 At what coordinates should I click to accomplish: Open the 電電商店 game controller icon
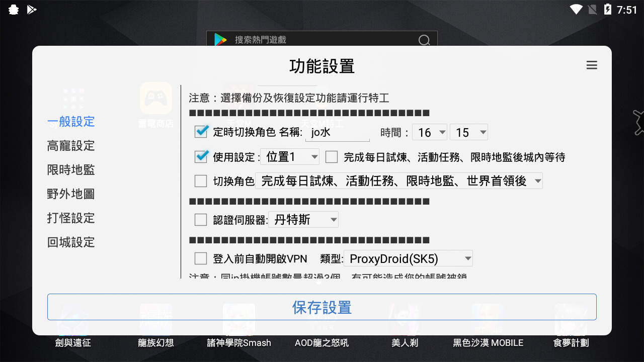(x=155, y=99)
